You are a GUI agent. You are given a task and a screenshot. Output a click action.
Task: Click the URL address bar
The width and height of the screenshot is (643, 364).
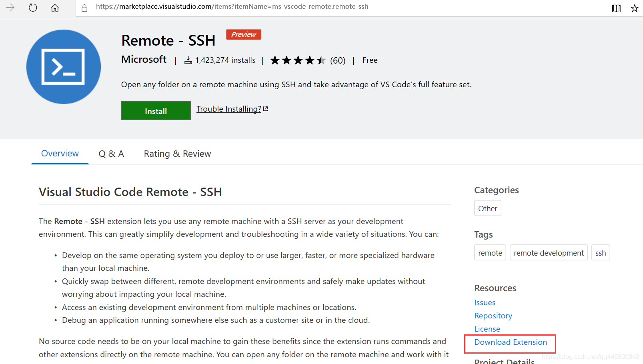[x=232, y=7]
